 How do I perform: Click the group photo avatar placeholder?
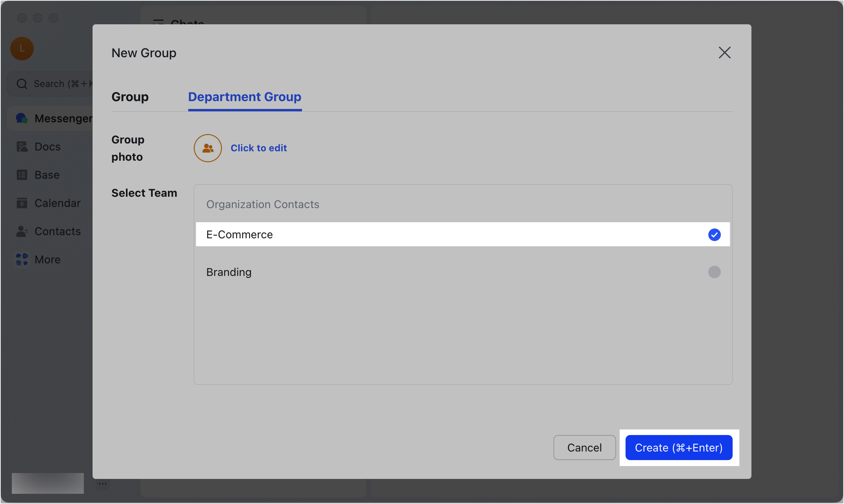pos(207,148)
